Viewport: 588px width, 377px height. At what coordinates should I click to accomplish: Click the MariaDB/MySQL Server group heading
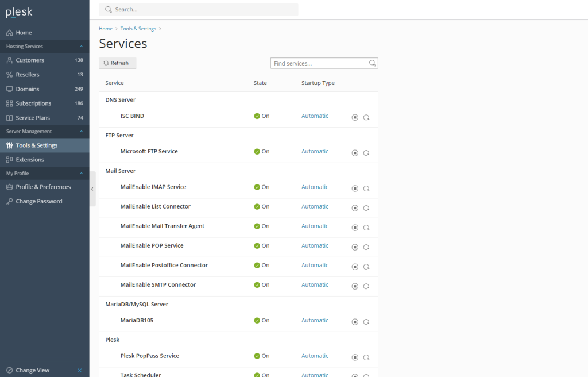tap(137, 304)
